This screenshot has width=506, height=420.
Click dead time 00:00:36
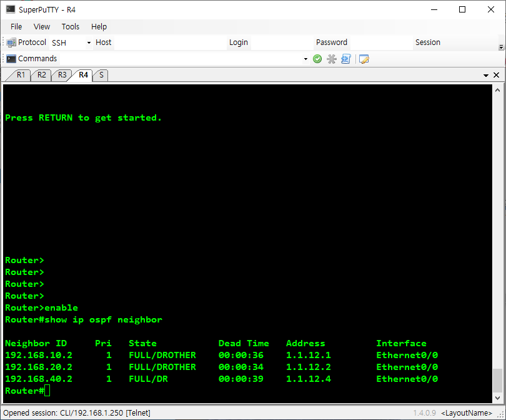point(241,355)
